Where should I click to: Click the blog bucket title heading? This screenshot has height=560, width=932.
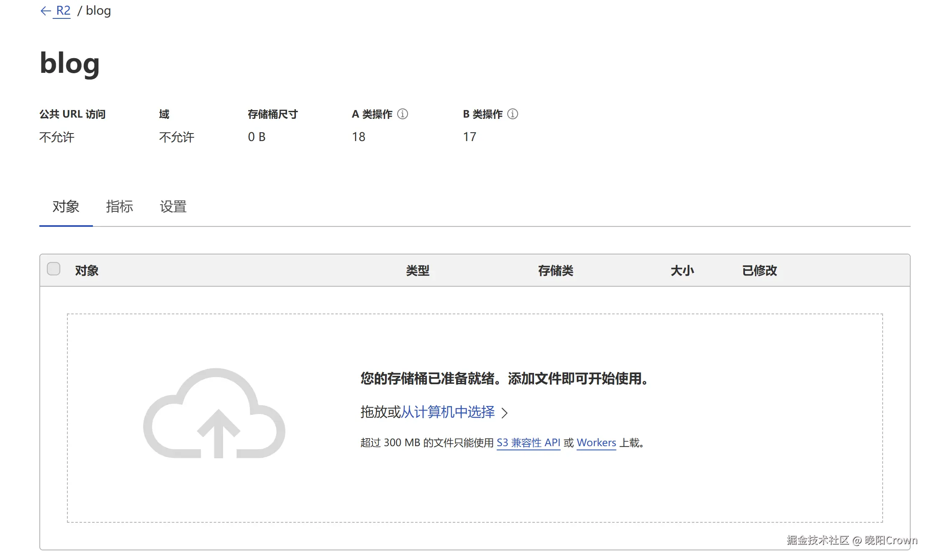(x=69, y=64)
